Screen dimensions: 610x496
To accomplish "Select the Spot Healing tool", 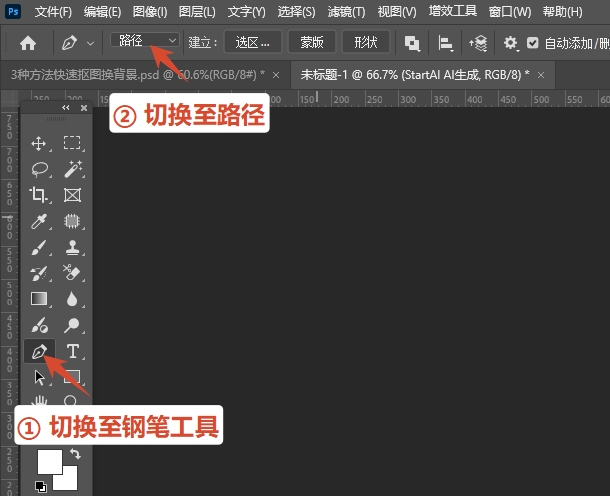I will 72,221.
